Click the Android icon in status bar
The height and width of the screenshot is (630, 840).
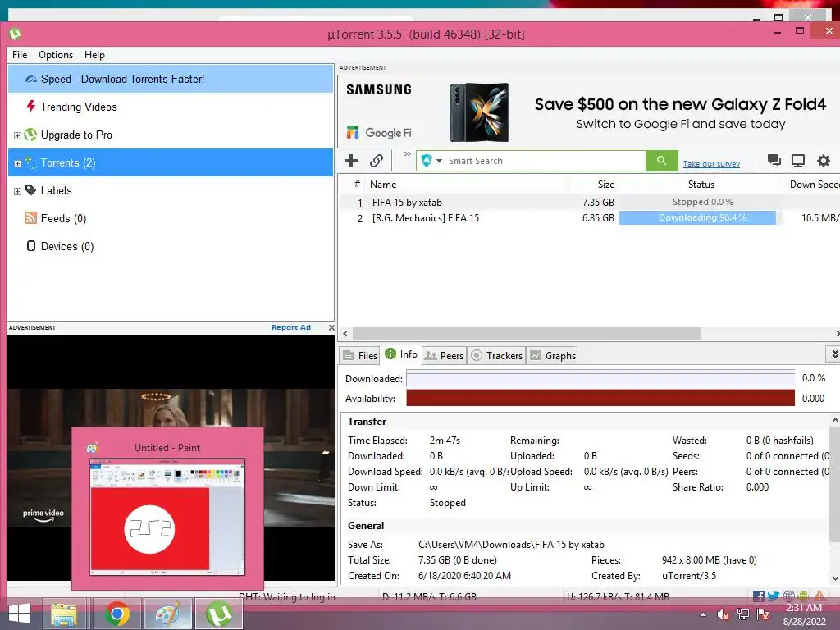coord(803,596)
